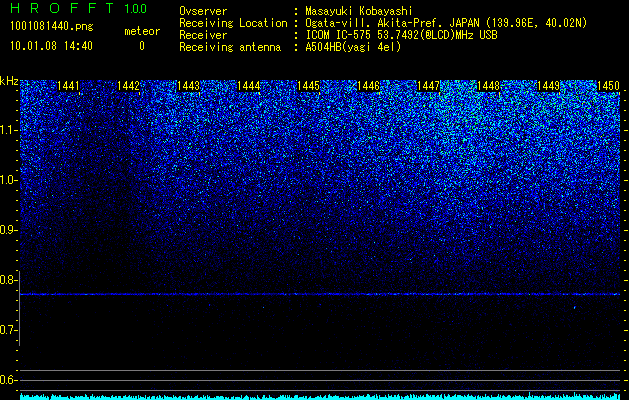The height and width of the screenshot is (400, 629).
Task: Click the Ovserver label text
Action: (x=203, y=11)
